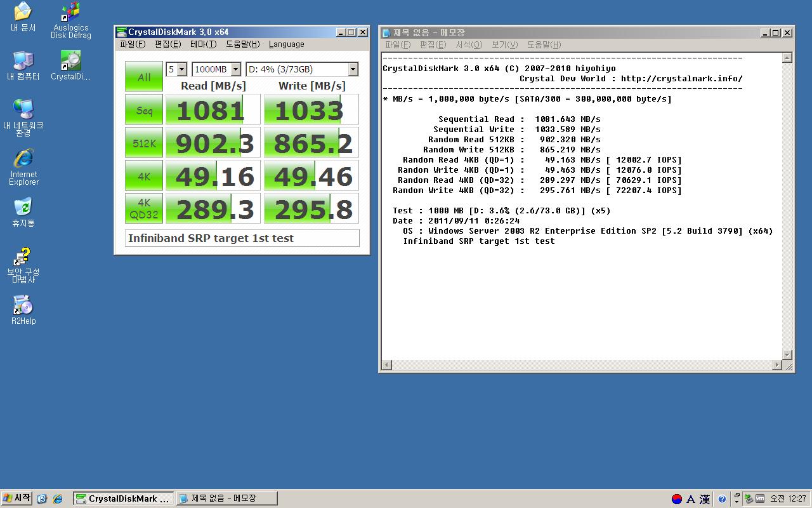
Task: Click the system clock in the tray
Action: coord(788,499)
